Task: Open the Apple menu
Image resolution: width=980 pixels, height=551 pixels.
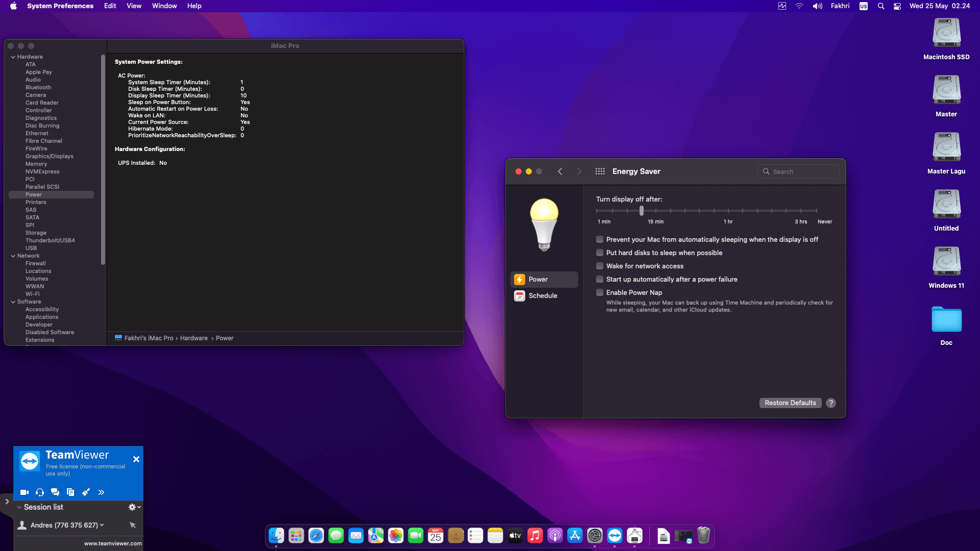Action: (14, 6)
